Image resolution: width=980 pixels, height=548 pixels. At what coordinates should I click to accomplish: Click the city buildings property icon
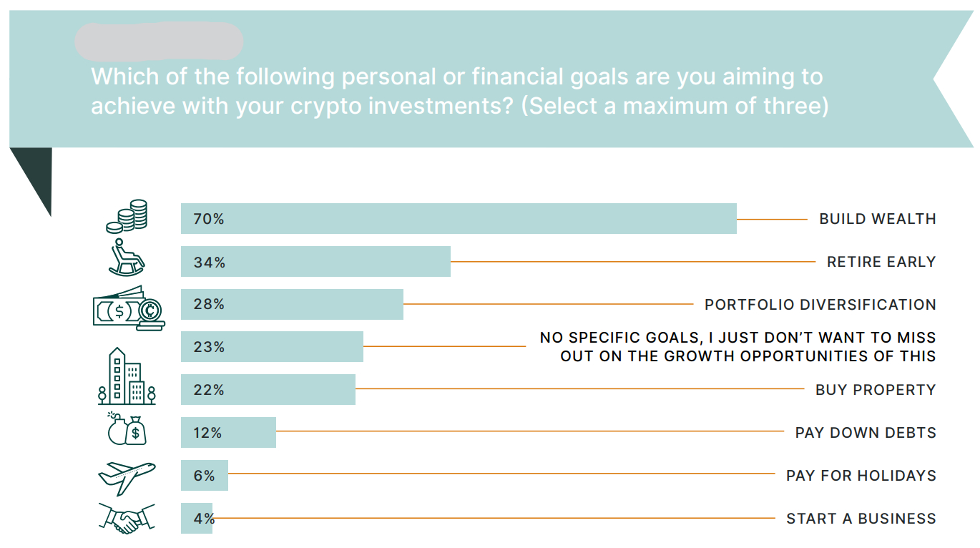point(127,377)
